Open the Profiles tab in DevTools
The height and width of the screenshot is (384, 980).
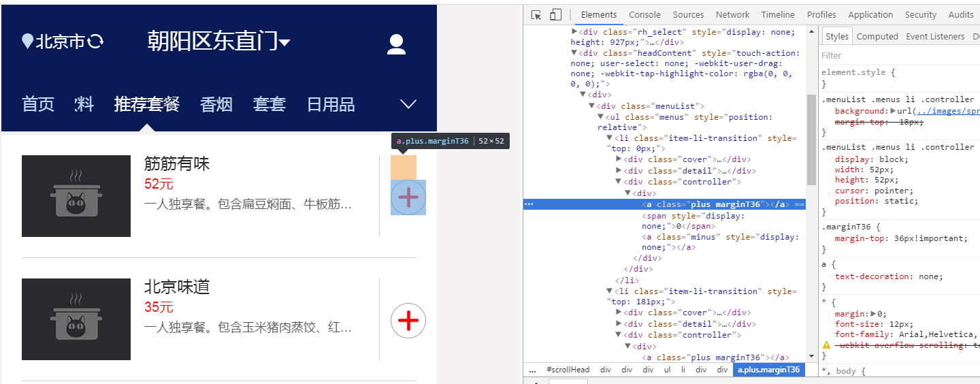point(821,14)
